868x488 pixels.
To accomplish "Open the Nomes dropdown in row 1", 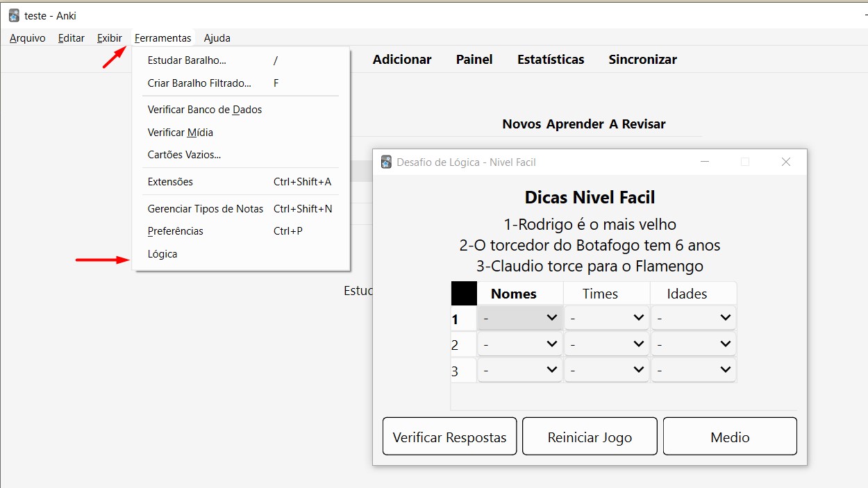I will pyautogui.click(x=519, y=318).
